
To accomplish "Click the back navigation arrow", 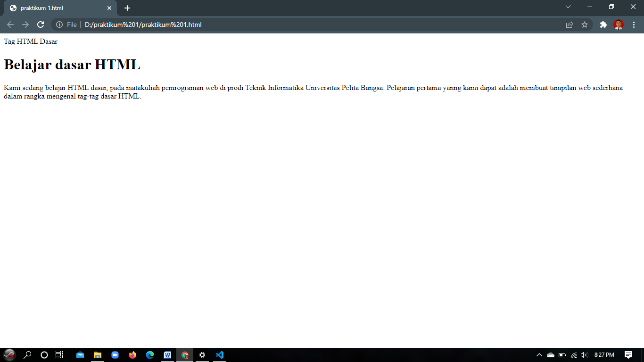I will (x=9, y=25).
